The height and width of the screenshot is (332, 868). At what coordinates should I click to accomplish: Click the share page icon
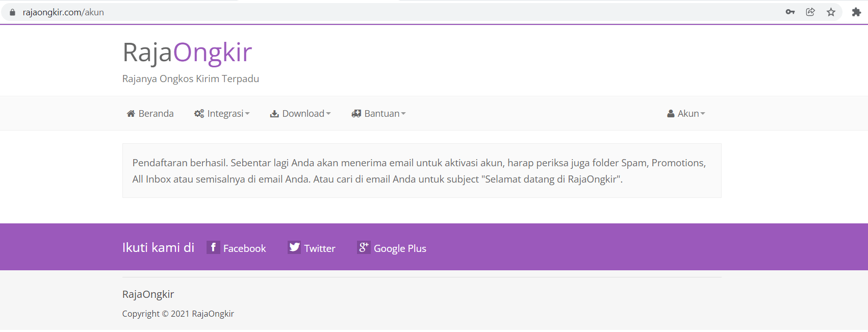point(810,12)
